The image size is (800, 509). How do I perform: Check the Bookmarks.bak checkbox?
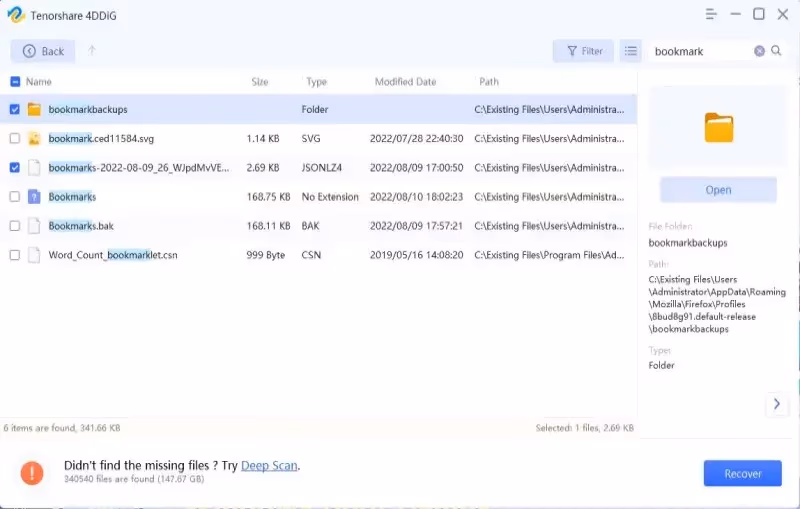tap(15, 225)
